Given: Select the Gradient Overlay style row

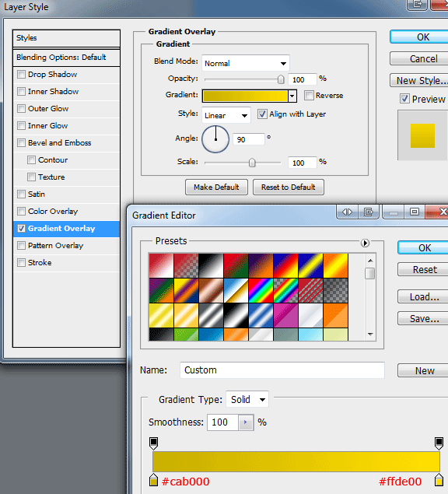Looking at the screenshot, I should click(66, 229).
